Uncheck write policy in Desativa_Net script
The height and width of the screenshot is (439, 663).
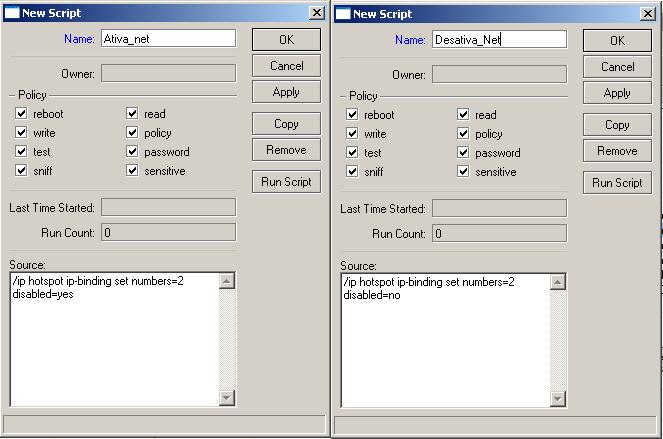353,134
